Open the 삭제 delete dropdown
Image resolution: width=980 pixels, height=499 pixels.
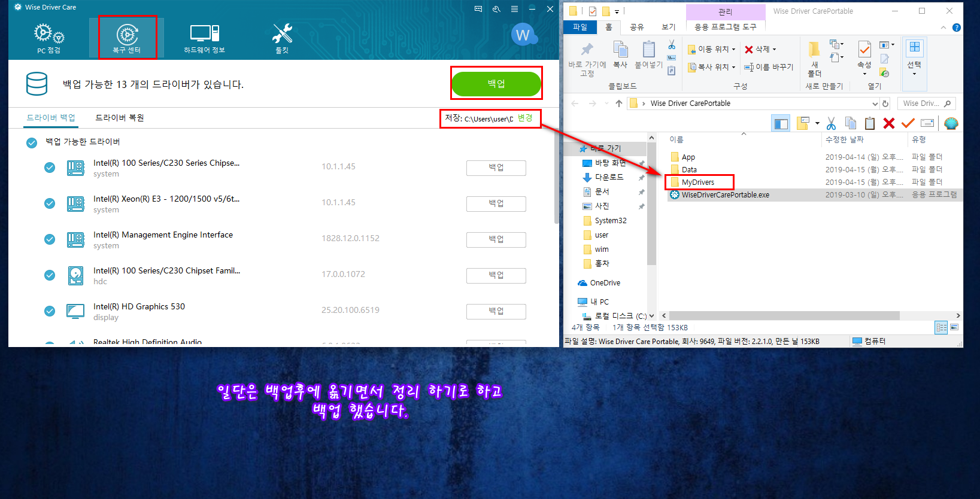click(x=760, y=49)
